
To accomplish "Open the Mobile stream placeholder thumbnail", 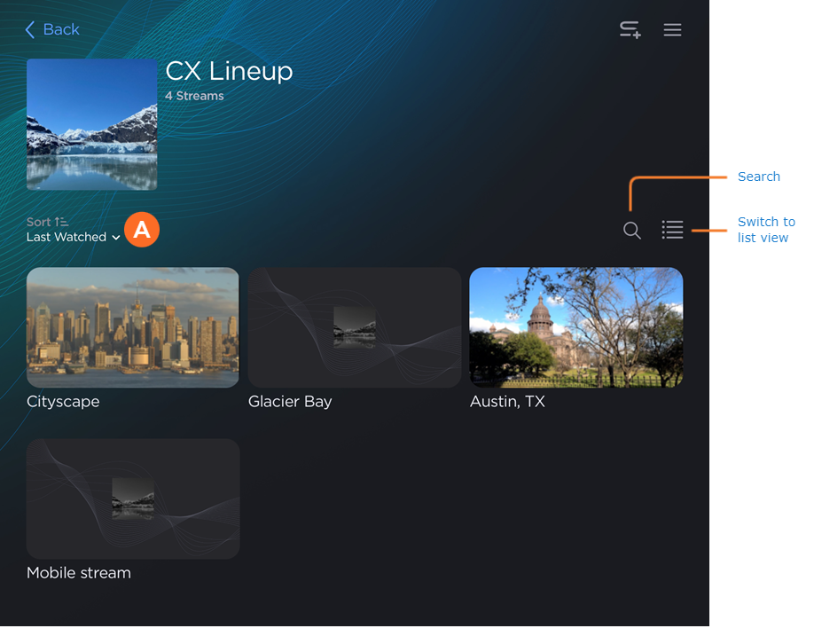I will (133, 499).
